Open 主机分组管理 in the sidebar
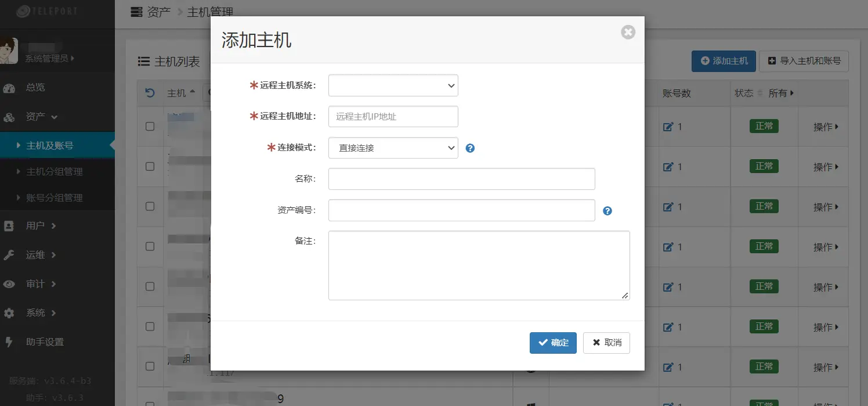This screenshot has width=868, height=406. click(54, 172)
